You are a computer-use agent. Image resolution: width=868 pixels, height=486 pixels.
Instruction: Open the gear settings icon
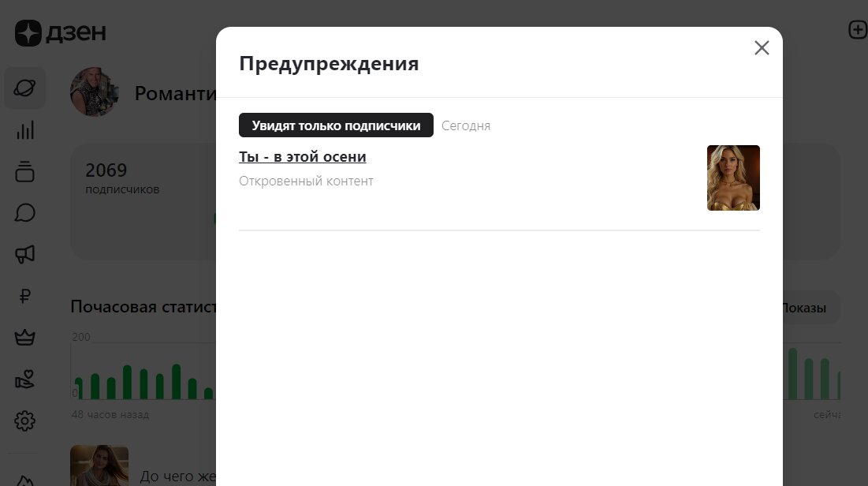(25, 421)
